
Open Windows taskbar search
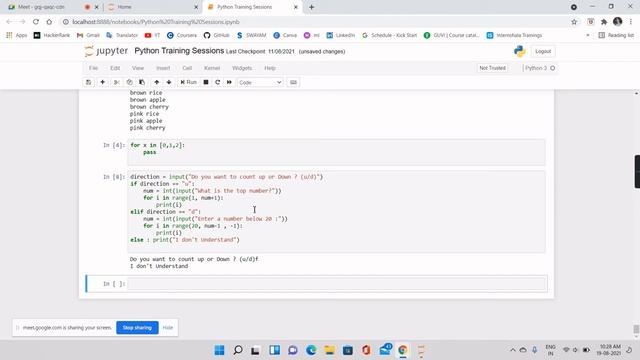coord(238,350)
